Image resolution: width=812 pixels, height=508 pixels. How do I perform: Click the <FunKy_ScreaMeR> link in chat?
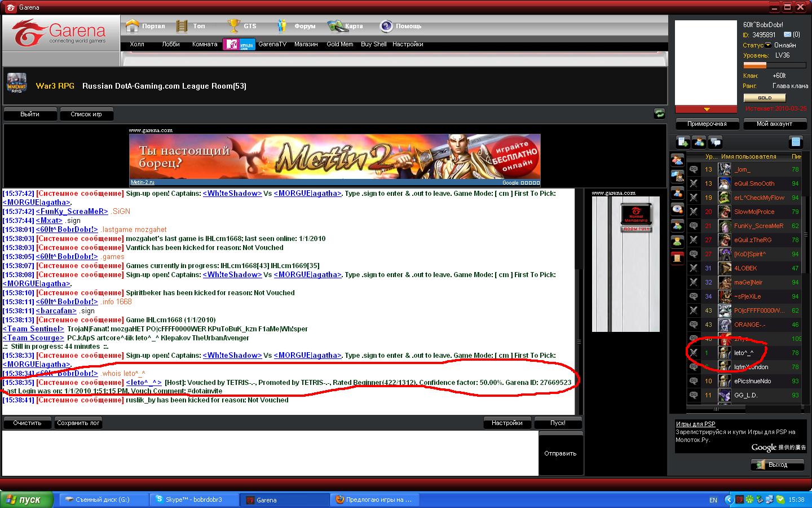coord(72,211)
